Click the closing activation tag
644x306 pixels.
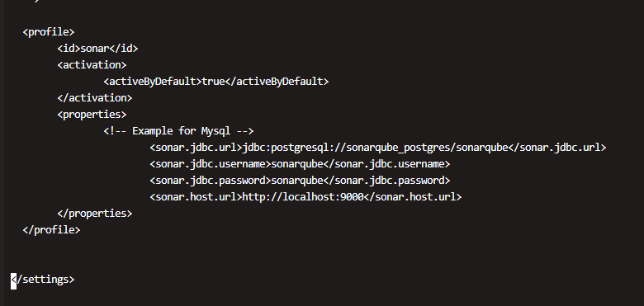tap(95, 98)
